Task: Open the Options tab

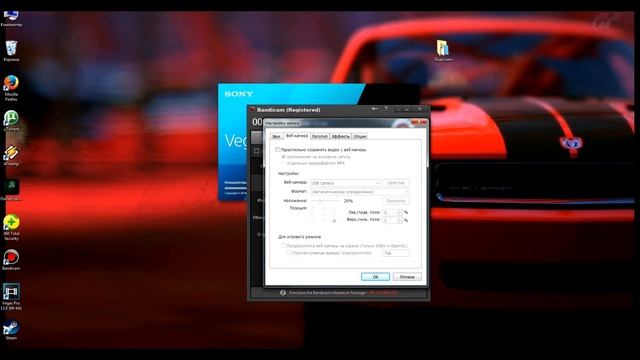Action: 360,136
